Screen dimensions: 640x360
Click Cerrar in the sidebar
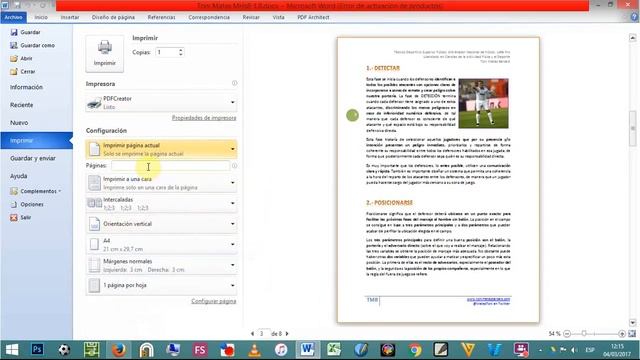click(23, 71)
